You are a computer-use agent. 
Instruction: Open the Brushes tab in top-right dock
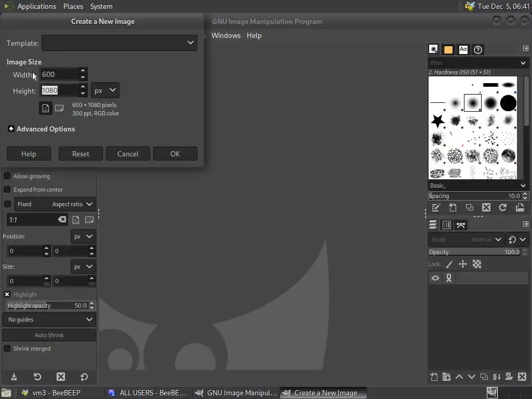click(433, 49)
